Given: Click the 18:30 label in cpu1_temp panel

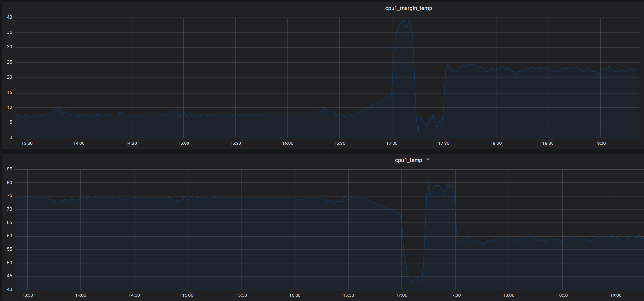Looking at the screenshot, I should (562, 295).
